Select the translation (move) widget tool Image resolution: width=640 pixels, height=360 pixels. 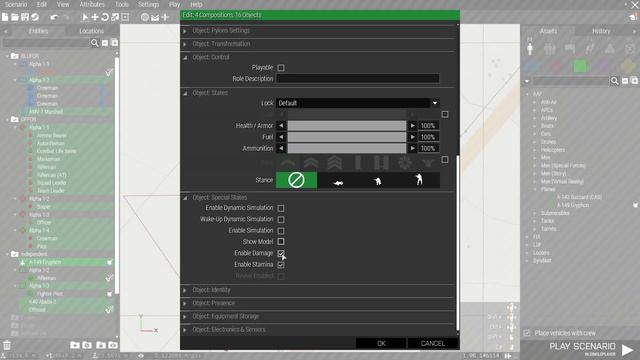click(x=95, y=17)
